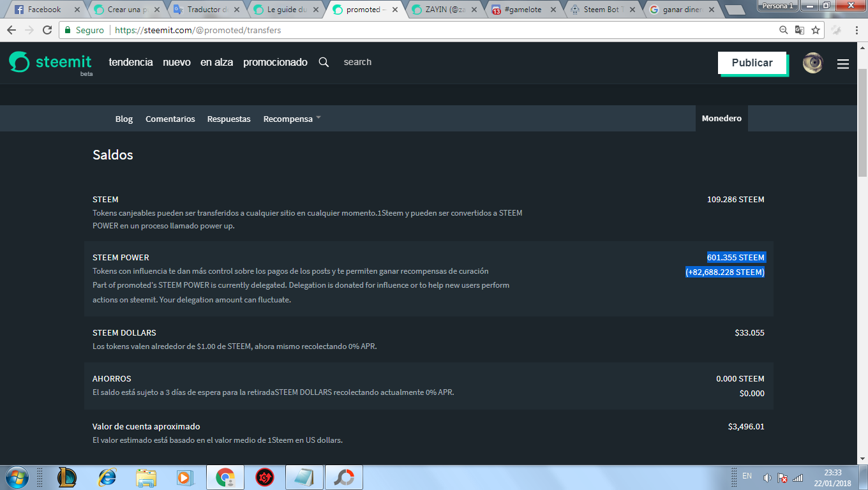Click the Steemit logo in the header
Screen dimensions: 868x490
[50, 63]
